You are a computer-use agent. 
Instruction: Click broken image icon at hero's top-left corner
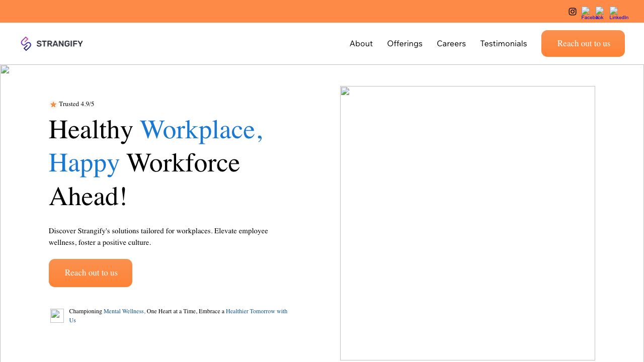(x=5, y=70)
